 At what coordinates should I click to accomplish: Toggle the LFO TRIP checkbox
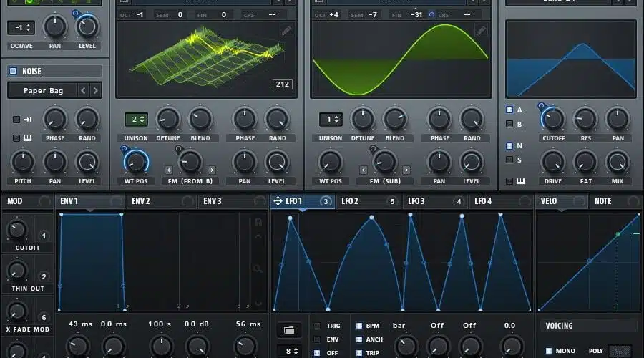[359, 353]
